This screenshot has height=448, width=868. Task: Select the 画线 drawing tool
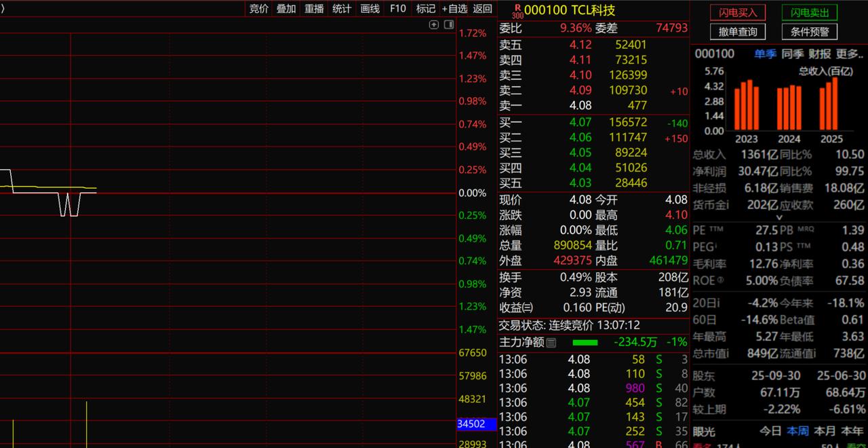[x=369, y=9]
